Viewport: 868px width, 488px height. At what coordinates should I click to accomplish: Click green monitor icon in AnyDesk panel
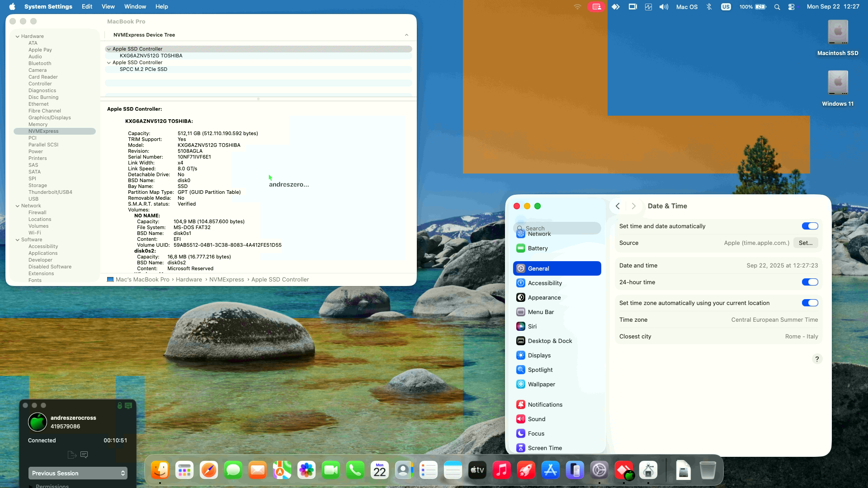(128, 405)
